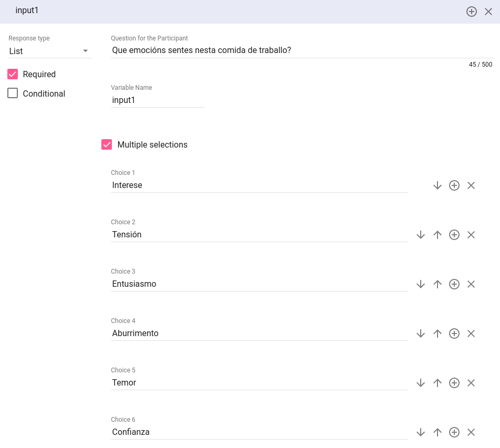Viewport: 500px width, 448px height.
Task: Click the add icon in input1 header
Action: 471,12
